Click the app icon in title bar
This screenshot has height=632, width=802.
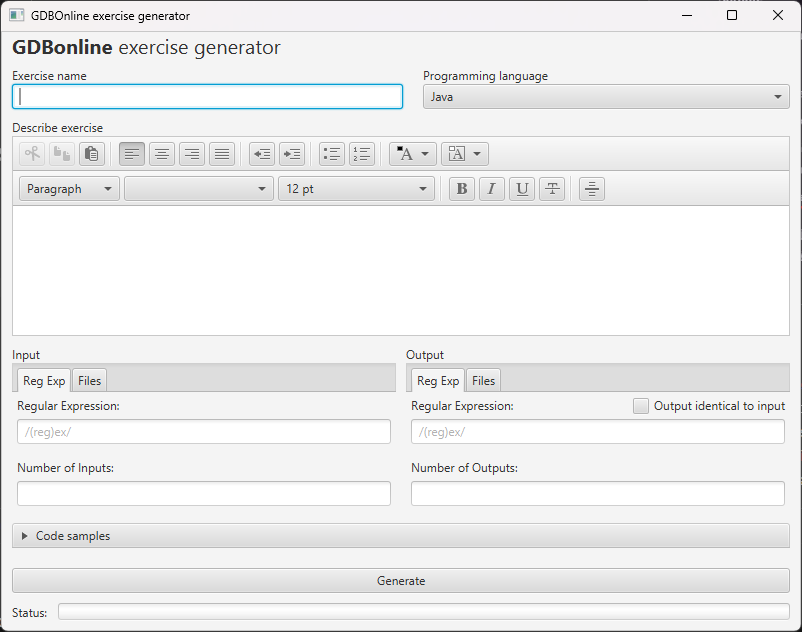16,15
